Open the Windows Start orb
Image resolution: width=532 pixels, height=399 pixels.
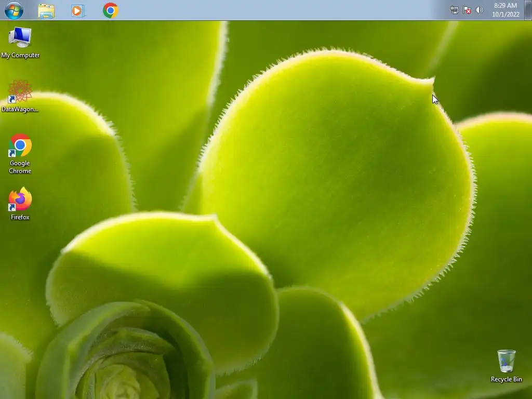click(14, 10)
